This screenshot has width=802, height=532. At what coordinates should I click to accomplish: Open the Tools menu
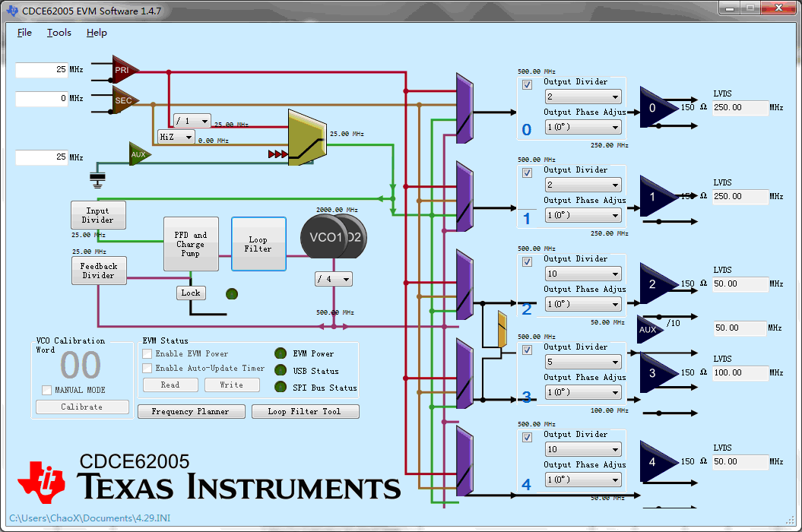(x=59, y=32)
